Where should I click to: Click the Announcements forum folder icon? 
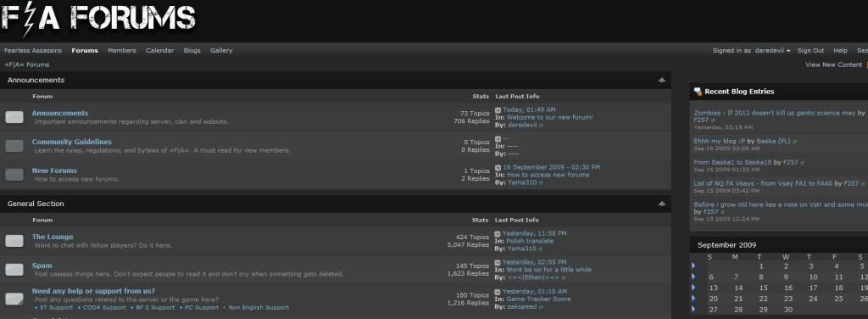[x=14, y=117]
